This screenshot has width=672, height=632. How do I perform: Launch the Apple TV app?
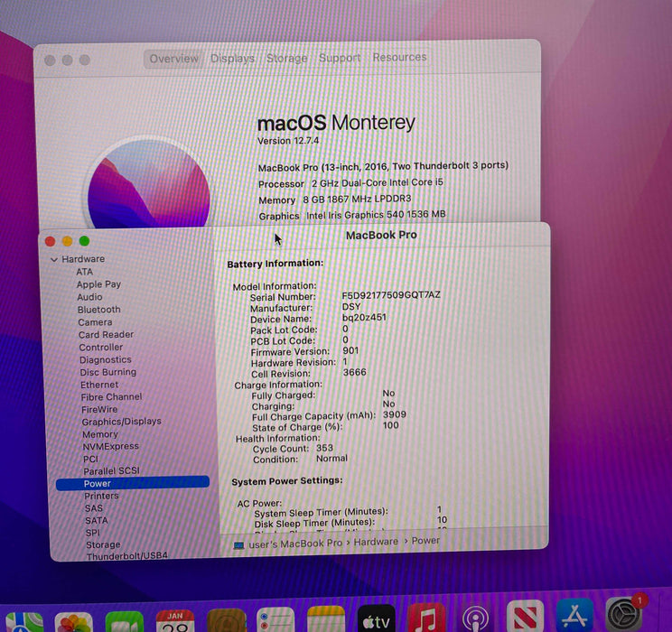coord(377,618)
